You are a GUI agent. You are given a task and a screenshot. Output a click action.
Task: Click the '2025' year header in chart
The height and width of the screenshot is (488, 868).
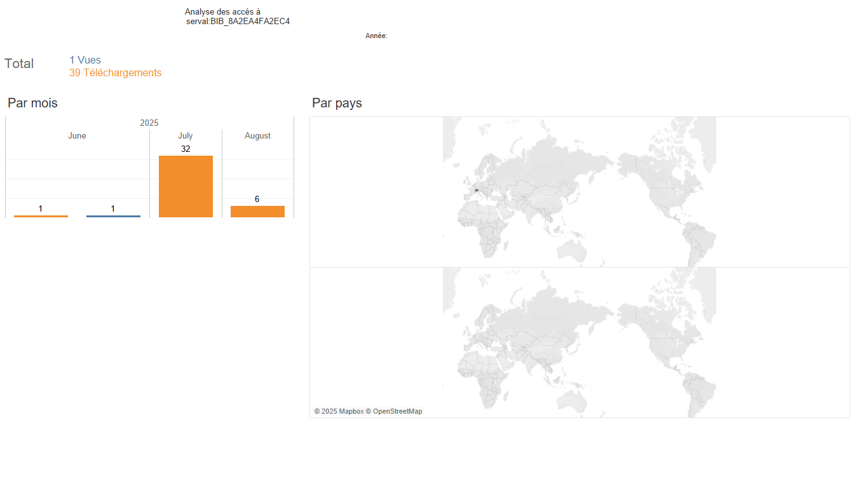pos(149,123)
